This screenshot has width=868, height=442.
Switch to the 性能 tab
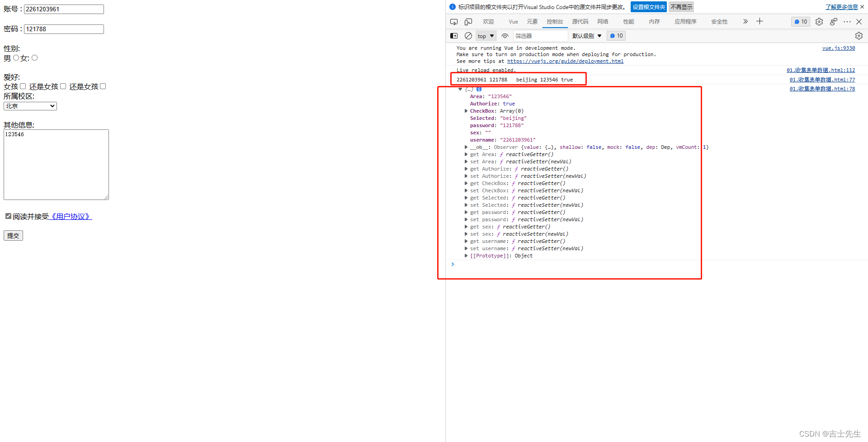(x=628, y=22)
